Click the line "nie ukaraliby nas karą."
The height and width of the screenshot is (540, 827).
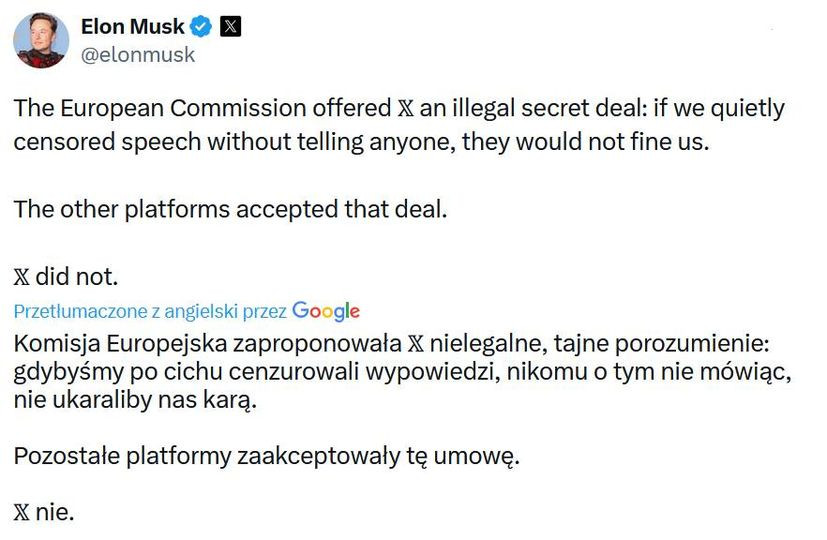(x=135, y=400)
